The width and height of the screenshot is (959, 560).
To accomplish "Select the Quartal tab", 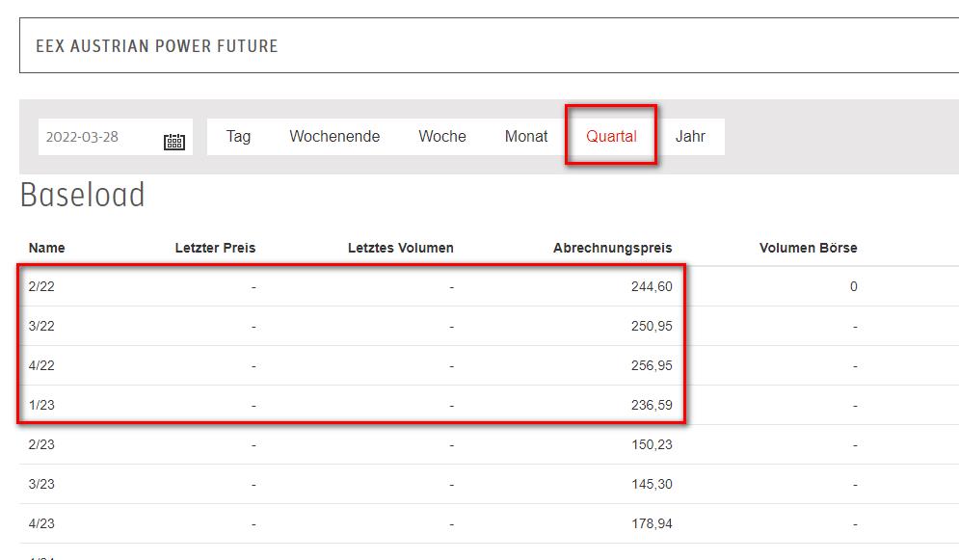I will tap(611, 136).
